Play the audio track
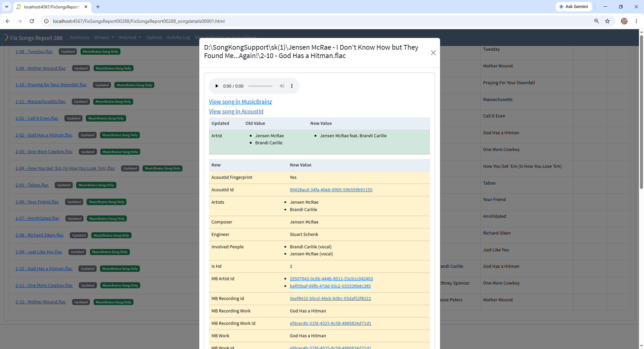 pos(217,86)
